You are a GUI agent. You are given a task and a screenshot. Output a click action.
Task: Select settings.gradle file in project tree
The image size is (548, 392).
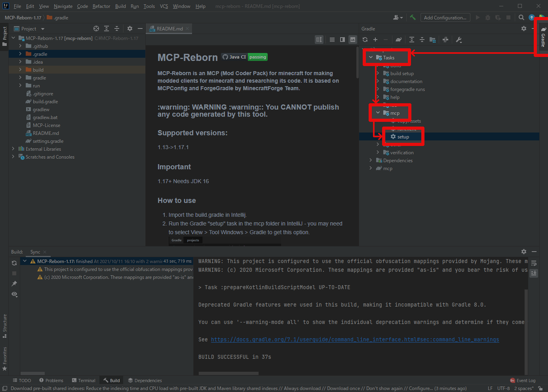click(47, 141)
